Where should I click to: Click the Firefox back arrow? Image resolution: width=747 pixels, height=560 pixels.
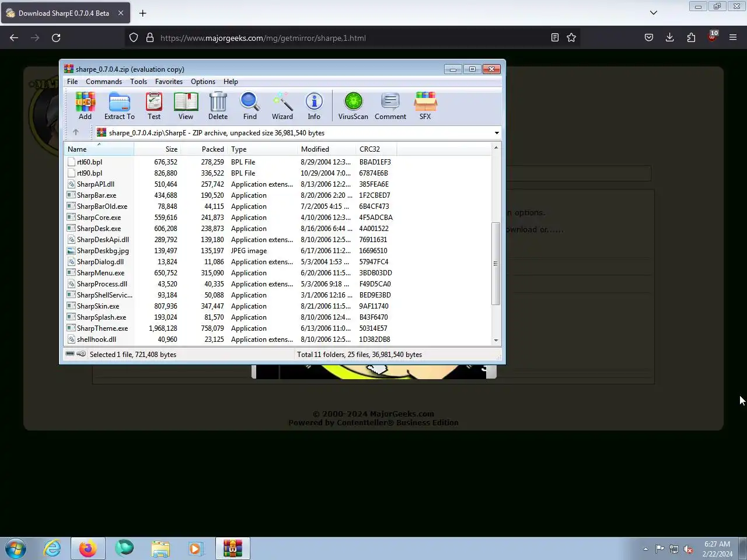(14, 37)
